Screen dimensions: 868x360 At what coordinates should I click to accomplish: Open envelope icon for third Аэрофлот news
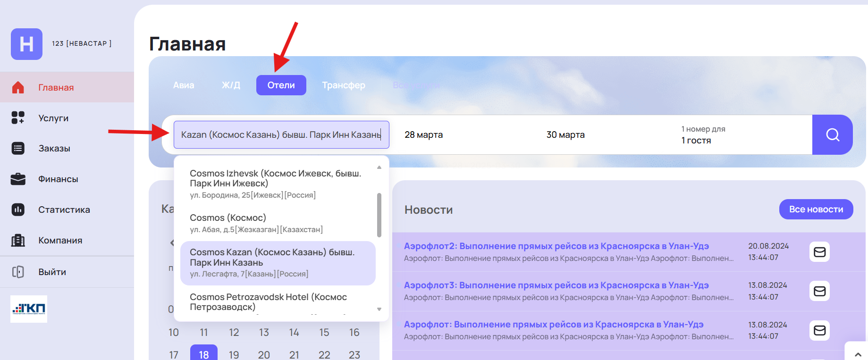point(820,330)
